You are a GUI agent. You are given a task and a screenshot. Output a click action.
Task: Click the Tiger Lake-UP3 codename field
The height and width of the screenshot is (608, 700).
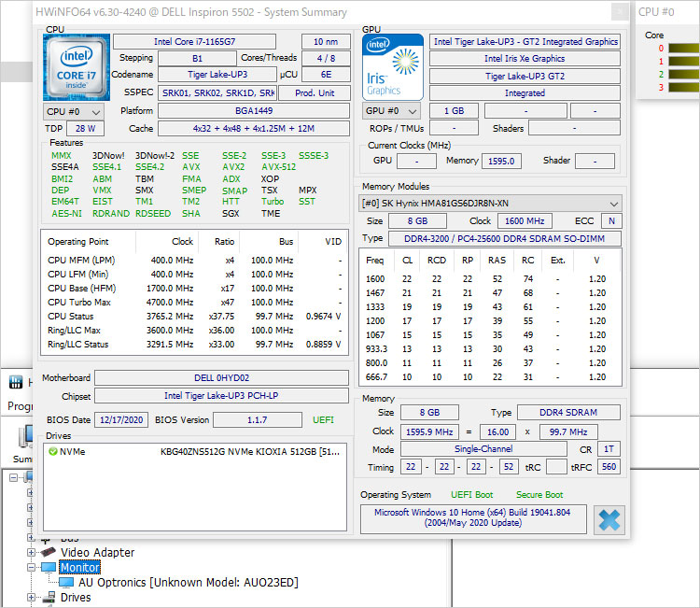click(217, 75)
